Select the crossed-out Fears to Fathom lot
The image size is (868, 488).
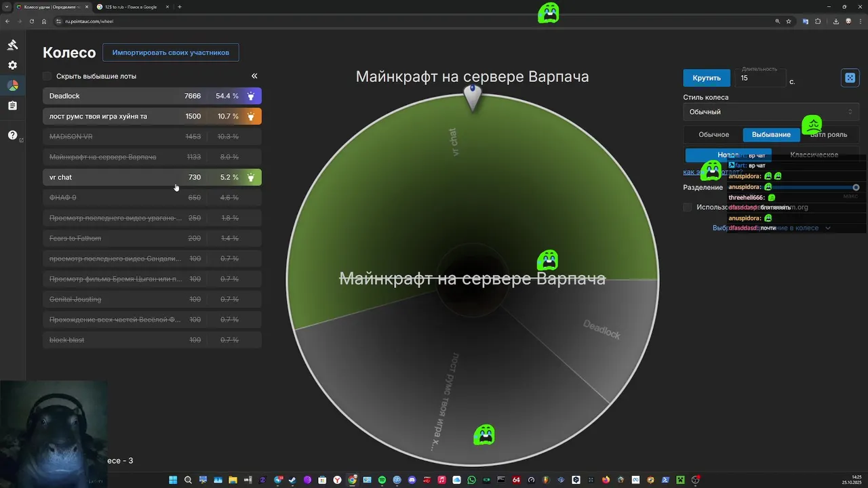click(152, 239)
